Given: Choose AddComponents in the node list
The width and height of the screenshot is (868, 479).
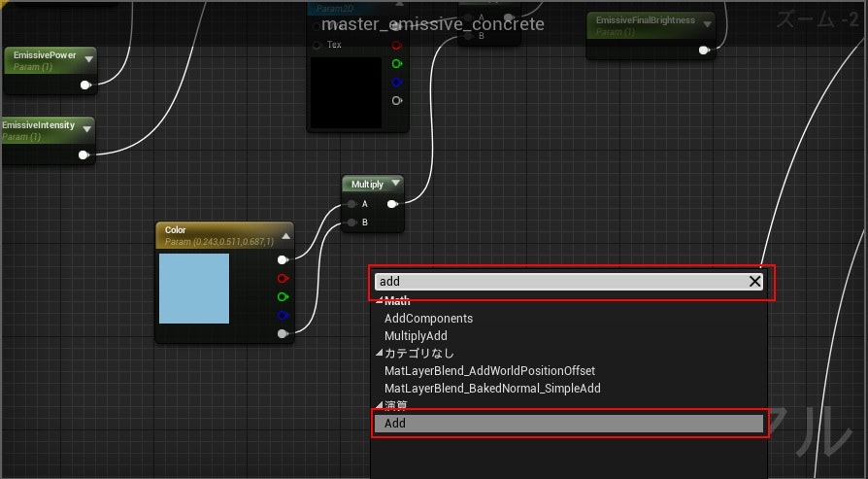Looking at the screenshot, I should pyautogui.click(x=428, y=319).
